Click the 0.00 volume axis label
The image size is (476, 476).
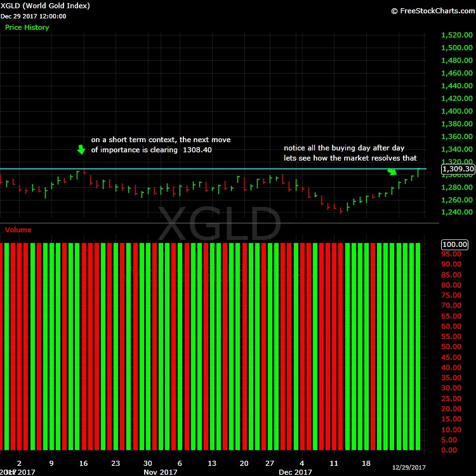pos(449,450)
